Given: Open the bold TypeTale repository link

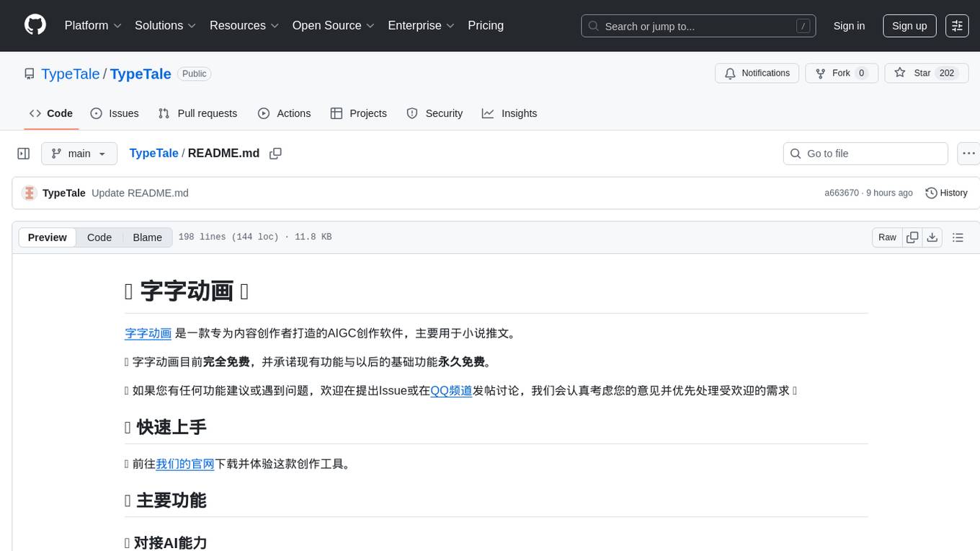Looking at the screenshot, I should coord(141,74).
